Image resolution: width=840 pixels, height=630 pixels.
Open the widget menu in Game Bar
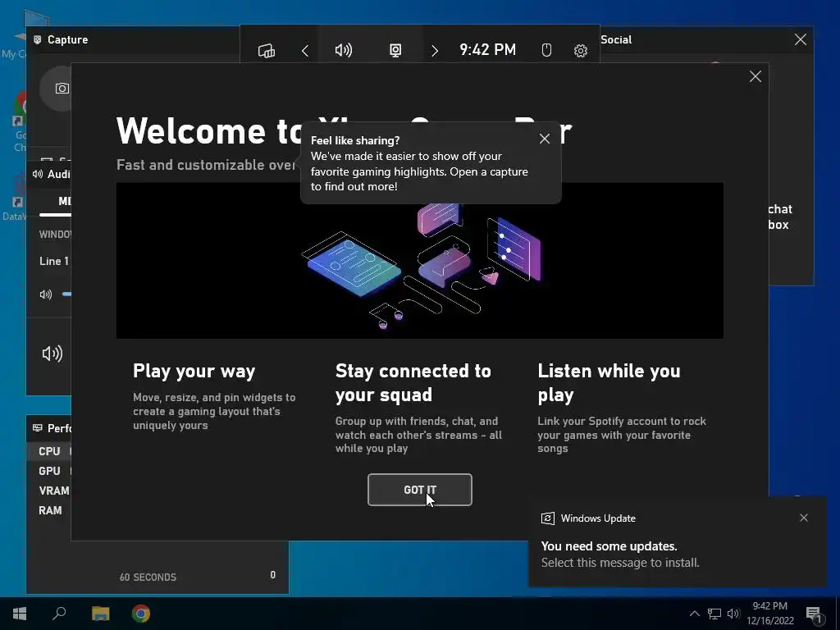[267, 51]
